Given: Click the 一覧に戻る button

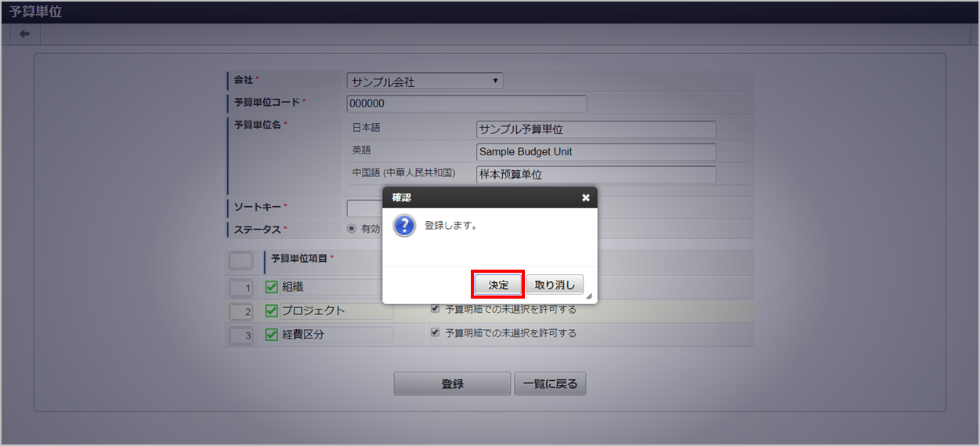Looking at the screenshot, I should (550, 384).
